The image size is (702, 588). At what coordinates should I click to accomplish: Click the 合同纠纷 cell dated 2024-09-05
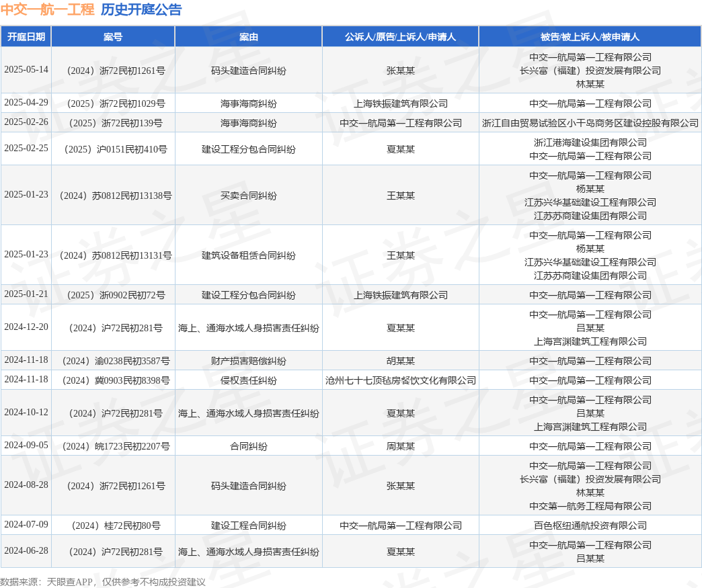249,446
